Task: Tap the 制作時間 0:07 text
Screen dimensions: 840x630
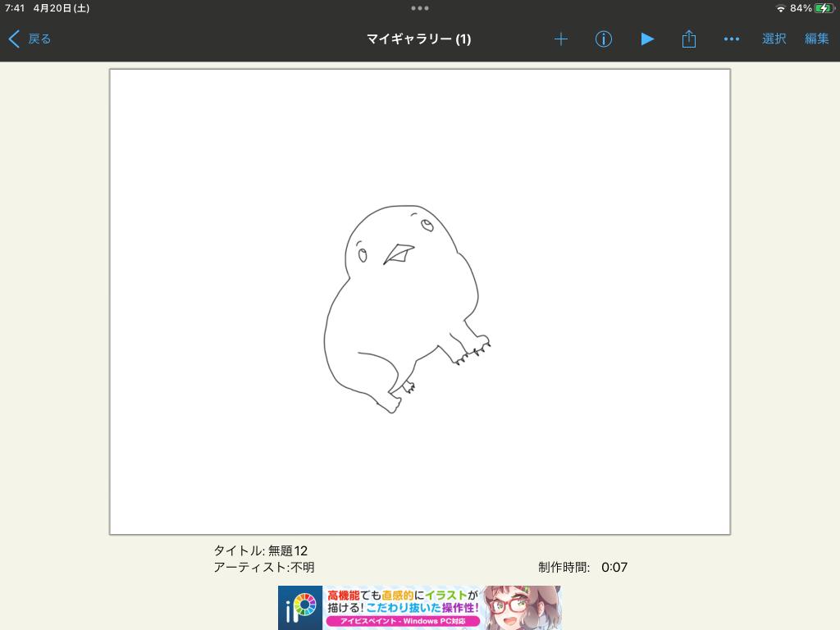Action: pos(582,567)
